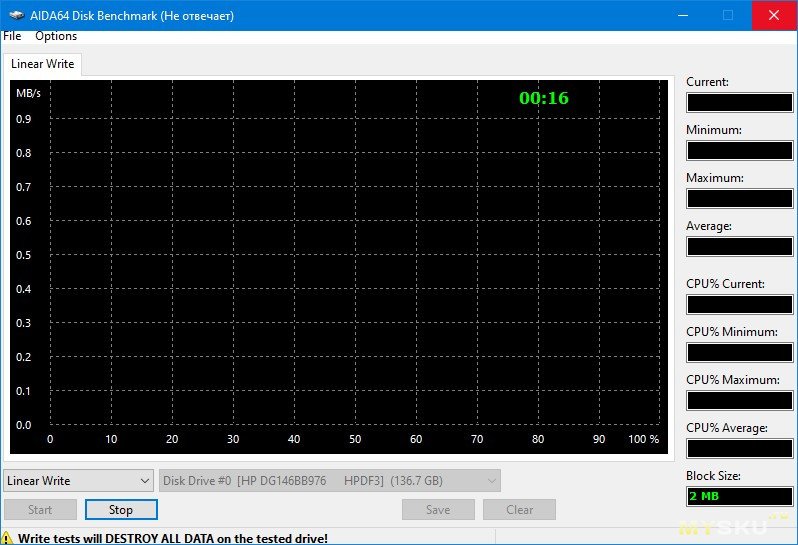The width and height of the screenshot is (798, 545).
Task: Close the AIDA64 Disk Benchmark window
Action: [773, 15]
